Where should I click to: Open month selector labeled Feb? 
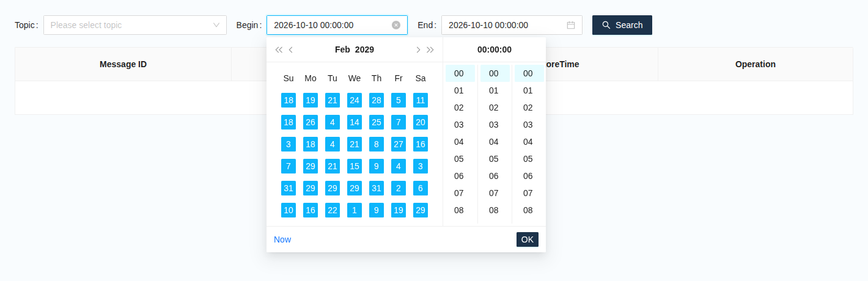coord(342,49)
